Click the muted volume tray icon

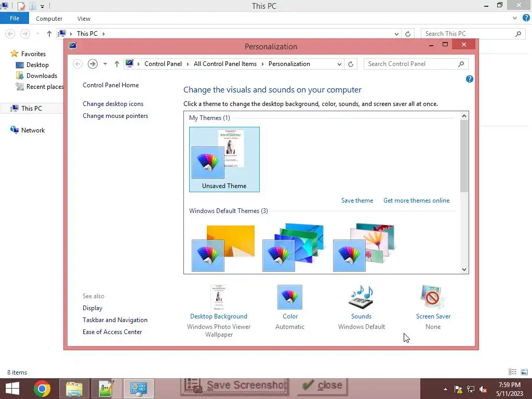[483, 389]
